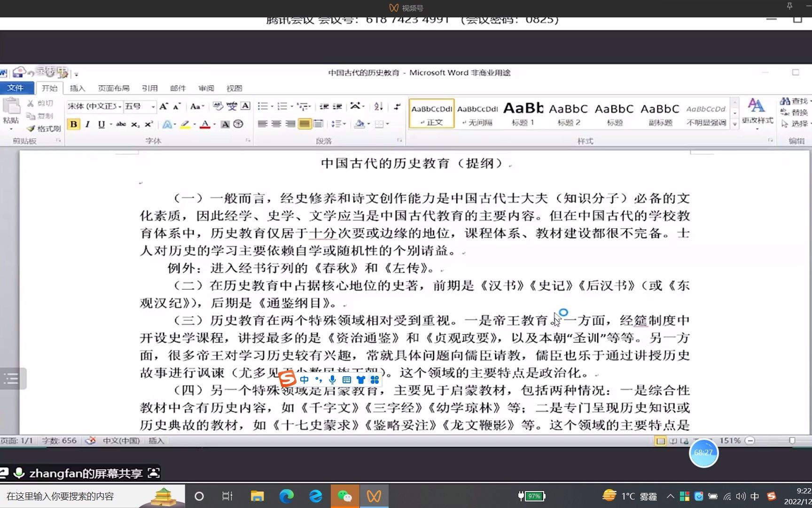Toggle superscript formatting
The height and width of the screenshot is (508, 812).
pyautogui.click(x=148, y=124)
